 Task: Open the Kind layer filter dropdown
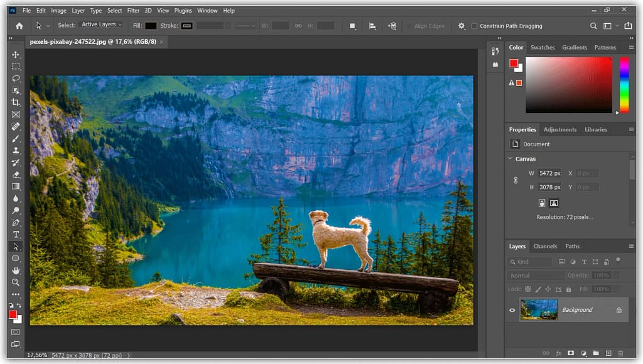tap(530, 262)
